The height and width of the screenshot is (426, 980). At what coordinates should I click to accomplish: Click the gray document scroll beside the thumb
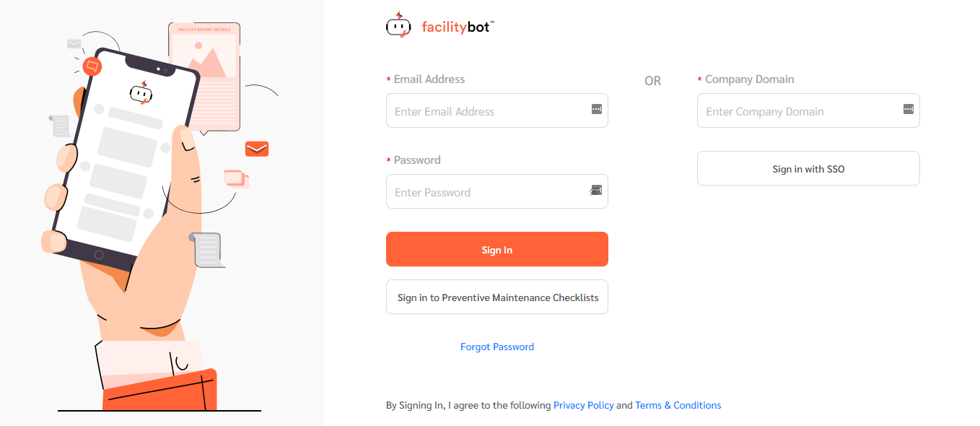click(x=208, y=249)
